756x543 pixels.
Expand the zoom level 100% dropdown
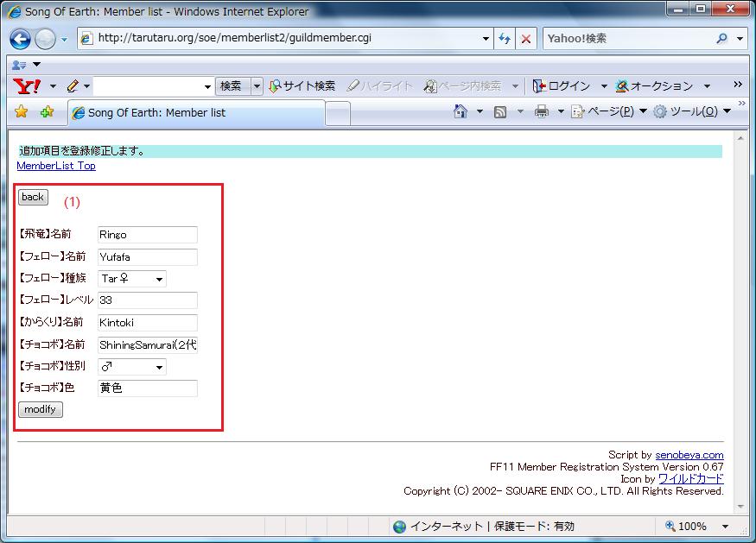click(725, 526)
